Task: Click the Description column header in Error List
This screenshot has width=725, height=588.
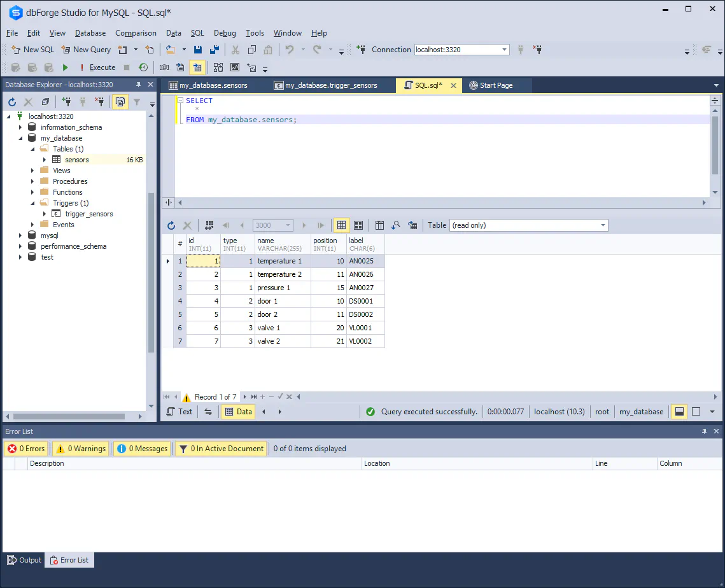Action: point(194,463)
